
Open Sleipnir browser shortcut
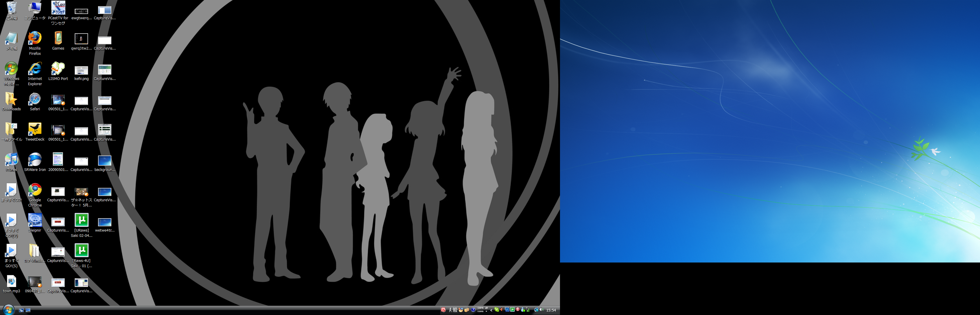click(x=35, y=220)
